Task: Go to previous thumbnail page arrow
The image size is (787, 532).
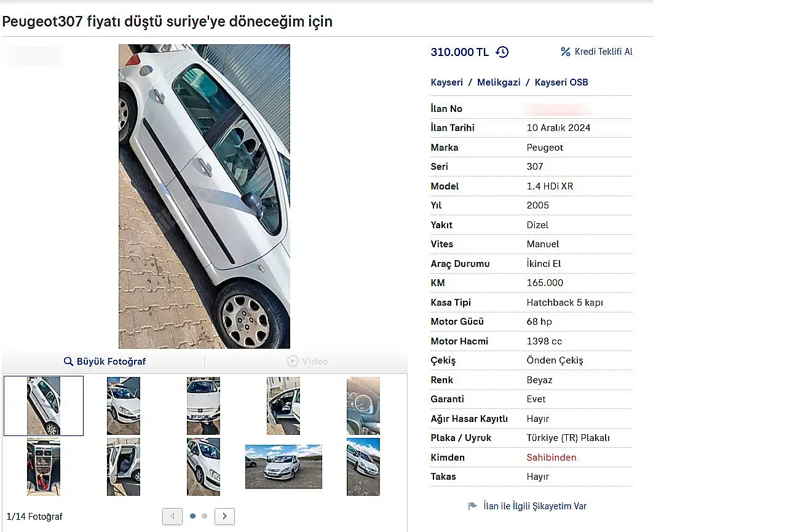Action: (x=172, y=516)
